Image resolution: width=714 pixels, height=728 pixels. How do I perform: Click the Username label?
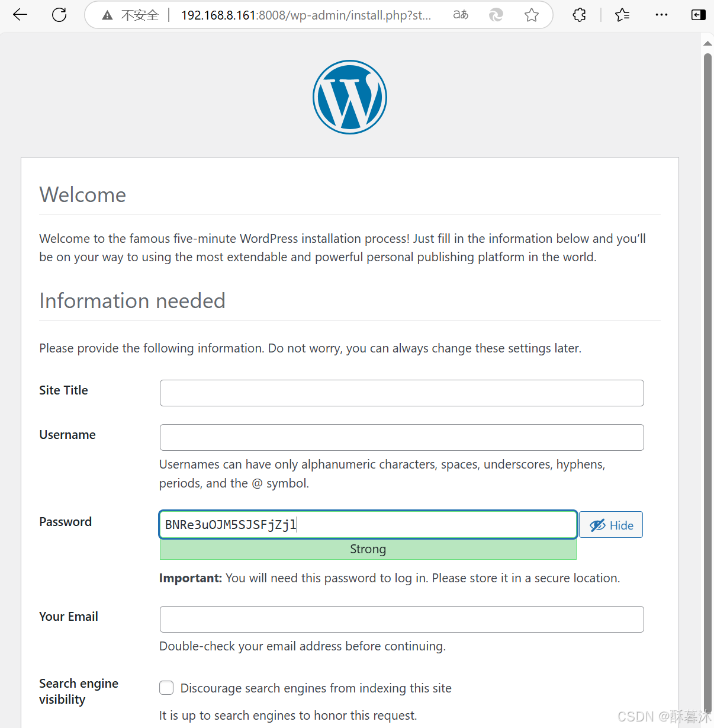point(67,435)
